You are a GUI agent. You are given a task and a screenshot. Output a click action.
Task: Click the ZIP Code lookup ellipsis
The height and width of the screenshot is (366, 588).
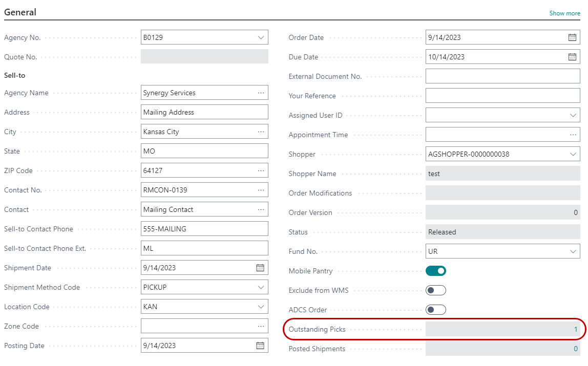pyautogui.click(x=261, y=170)
